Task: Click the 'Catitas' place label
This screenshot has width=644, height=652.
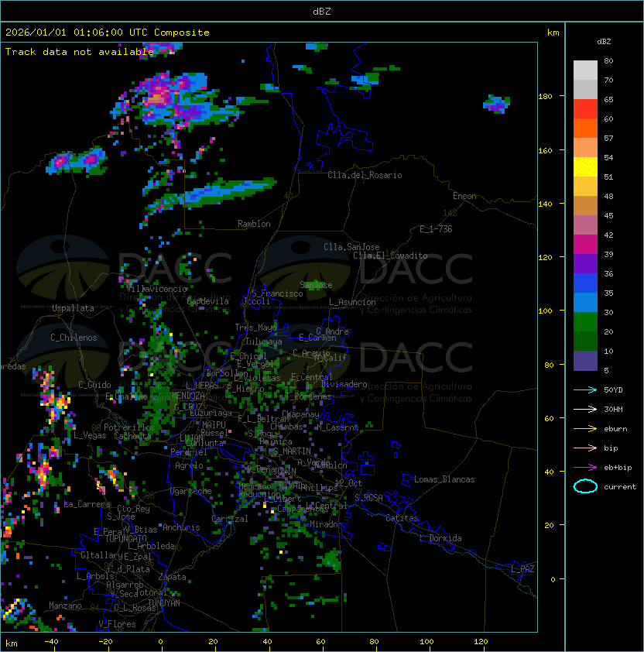Action: (402, 518)
